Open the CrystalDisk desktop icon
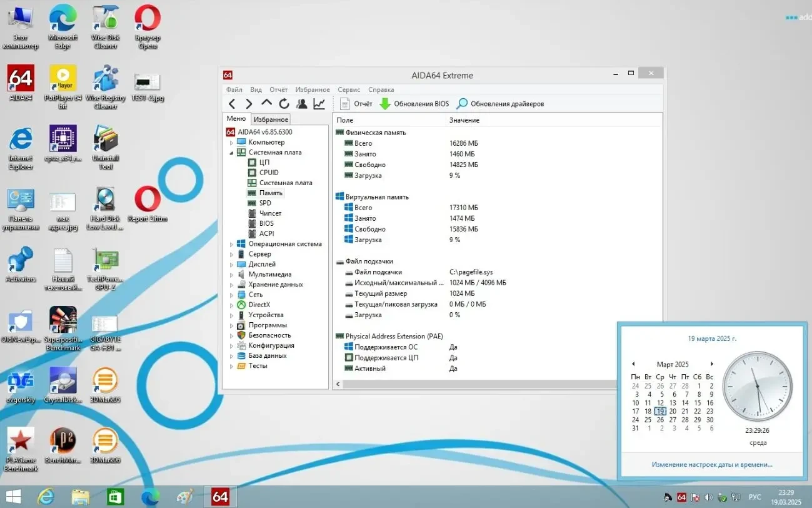Viewport: 812px width, 508px height. click(63, 385)
